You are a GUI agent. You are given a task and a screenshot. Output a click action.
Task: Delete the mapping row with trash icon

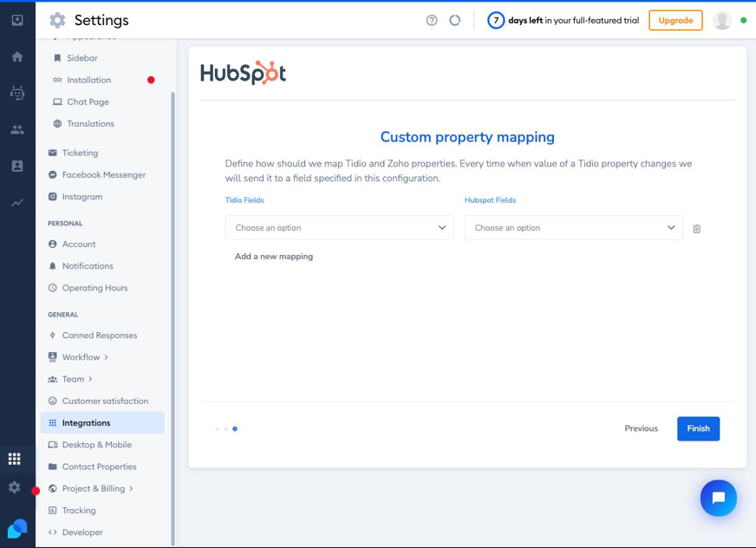[x=697, y=229]
